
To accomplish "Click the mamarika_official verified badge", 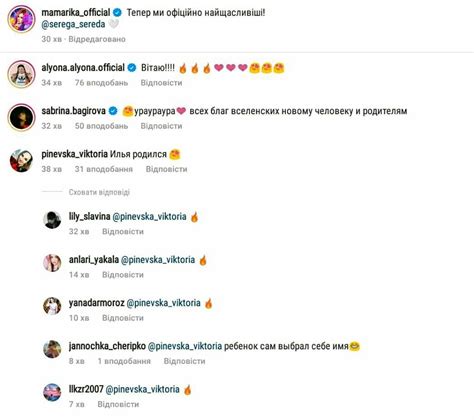I will [x=117, y=13].
